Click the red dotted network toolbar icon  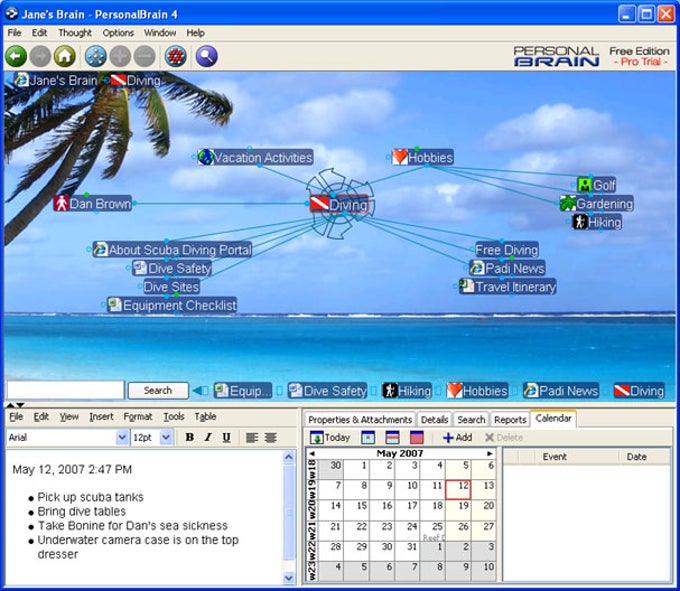[176, 56]
